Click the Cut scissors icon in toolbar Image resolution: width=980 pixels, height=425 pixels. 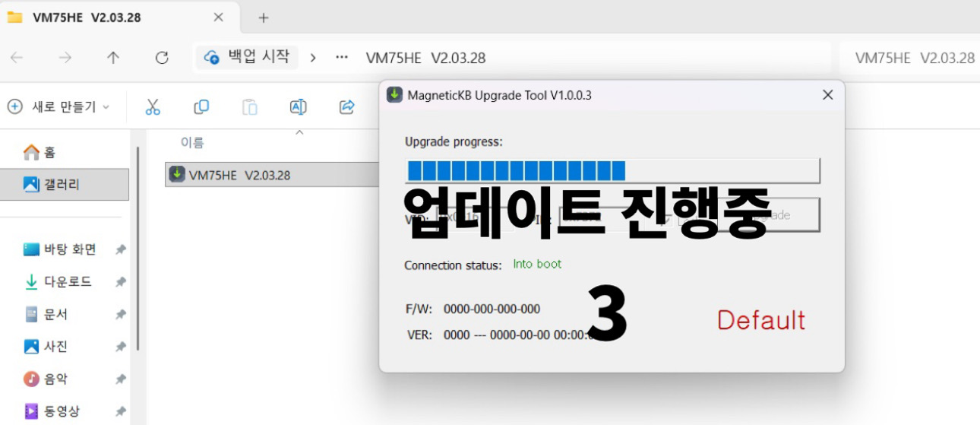(153, 107)
